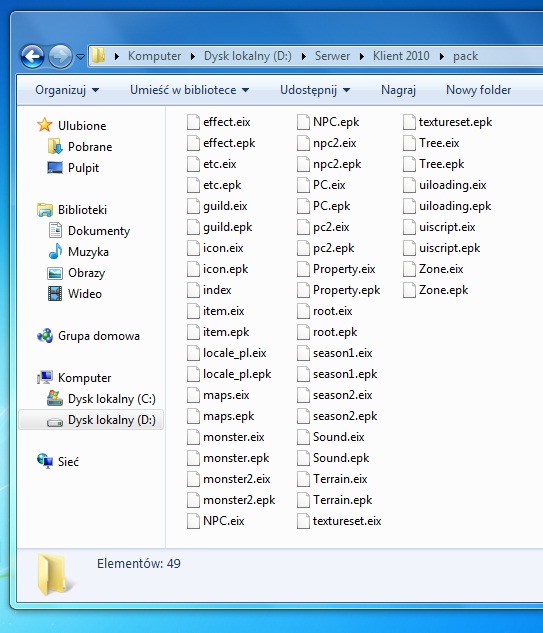Image resolution: width=543 pixels, height=633 pixels.
Task: Click the Muzyka music note icon
Action: tap(55, 251)
